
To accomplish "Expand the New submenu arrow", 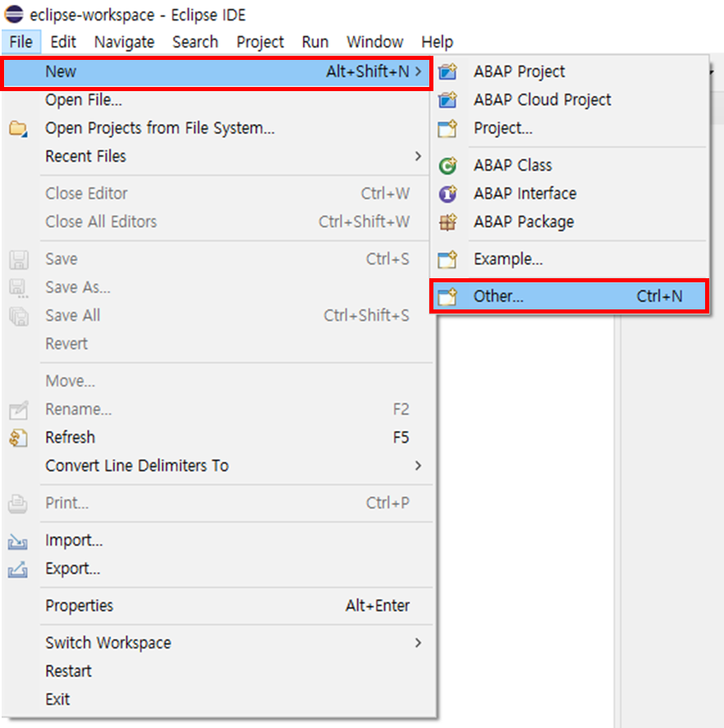I will (418, 71).
